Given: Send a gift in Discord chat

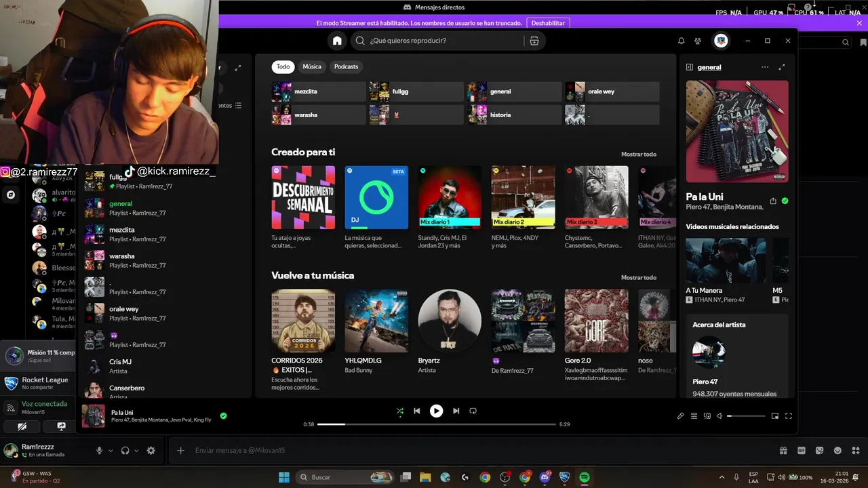Looking at the screenshot, I should pos(783,450).
